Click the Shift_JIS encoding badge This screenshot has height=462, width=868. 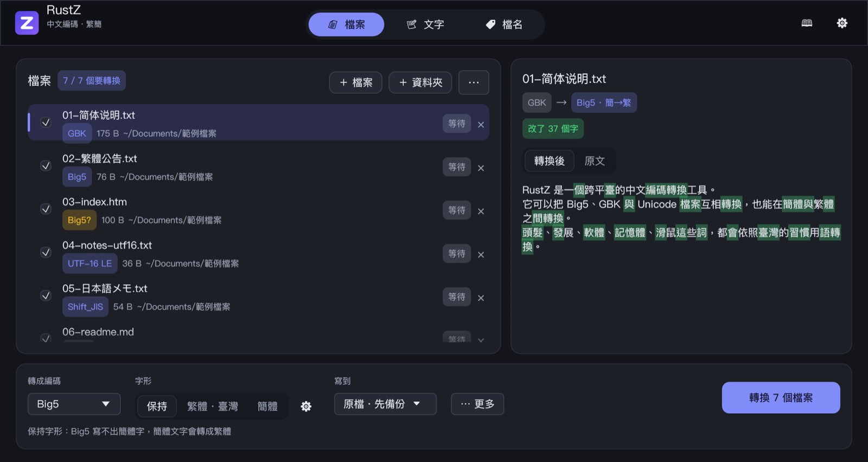(x=85, y=307)
